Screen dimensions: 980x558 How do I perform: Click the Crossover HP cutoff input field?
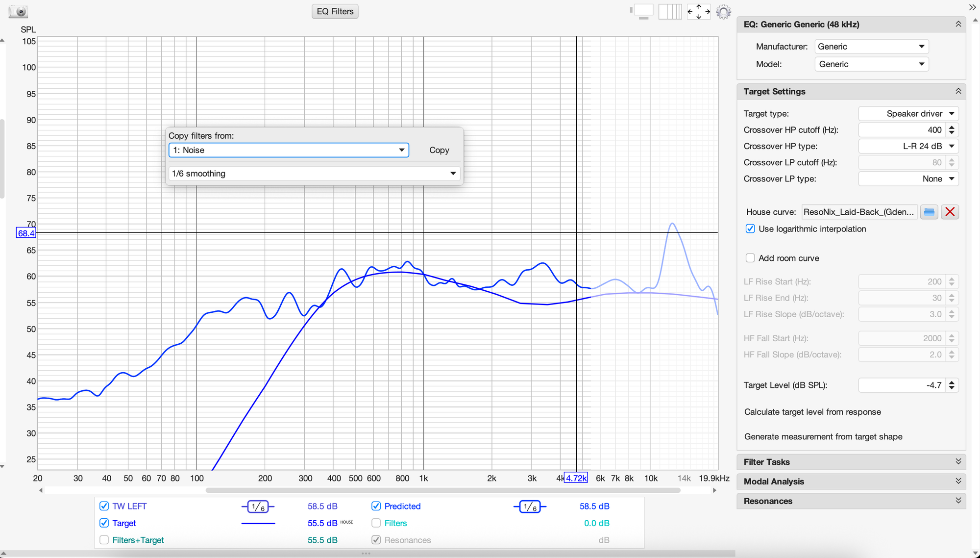coord(902,130)
